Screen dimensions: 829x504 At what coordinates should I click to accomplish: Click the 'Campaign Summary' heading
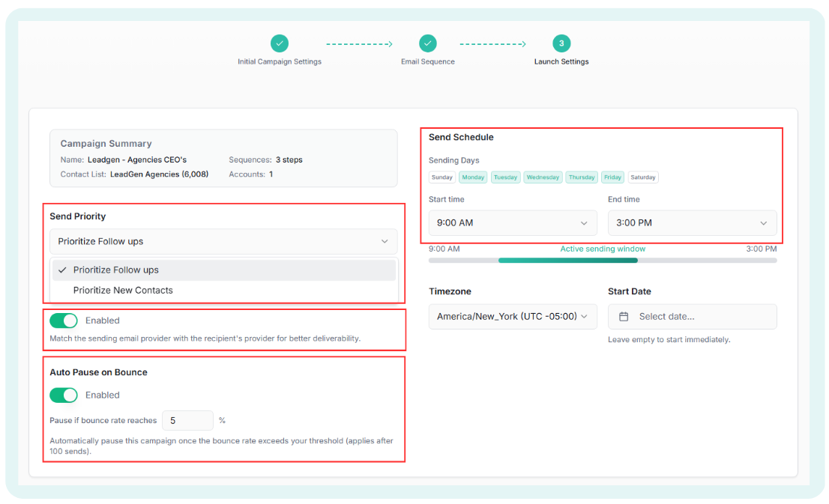[106, 144]
